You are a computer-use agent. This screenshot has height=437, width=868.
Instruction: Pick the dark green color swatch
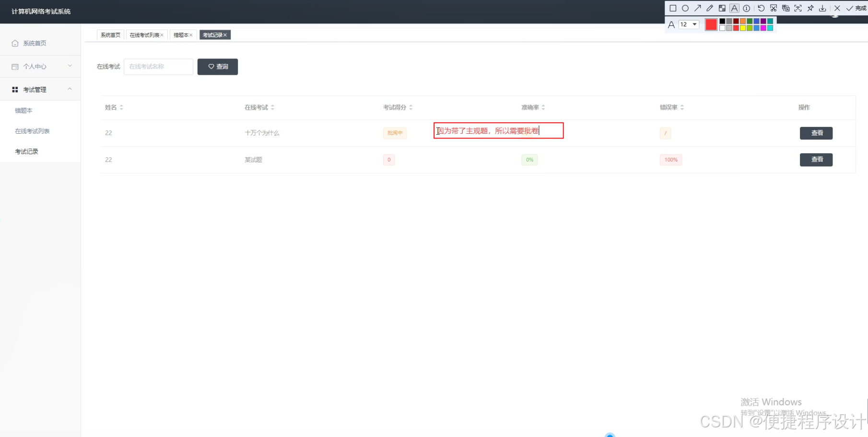click(750, 21)
